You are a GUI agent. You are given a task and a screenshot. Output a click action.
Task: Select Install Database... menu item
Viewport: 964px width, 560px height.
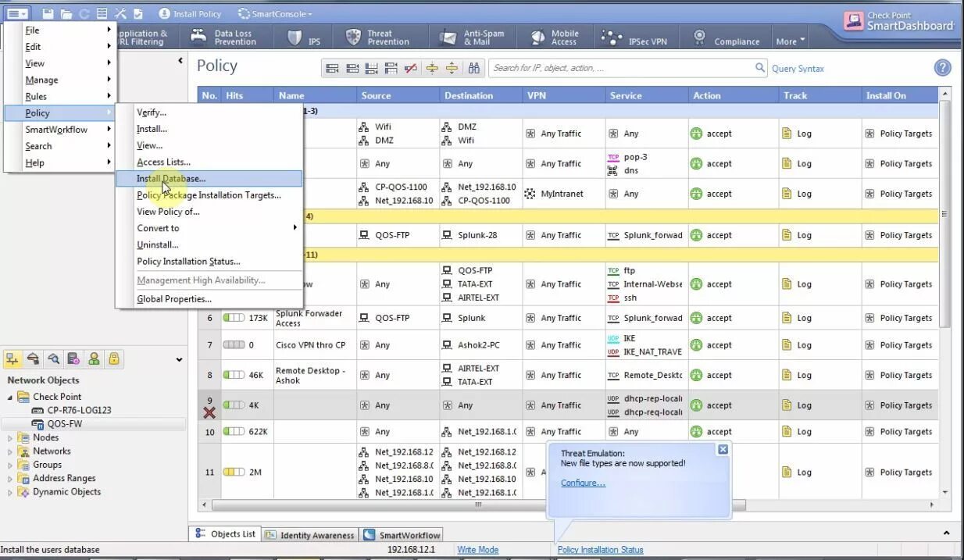coord(209,179)
